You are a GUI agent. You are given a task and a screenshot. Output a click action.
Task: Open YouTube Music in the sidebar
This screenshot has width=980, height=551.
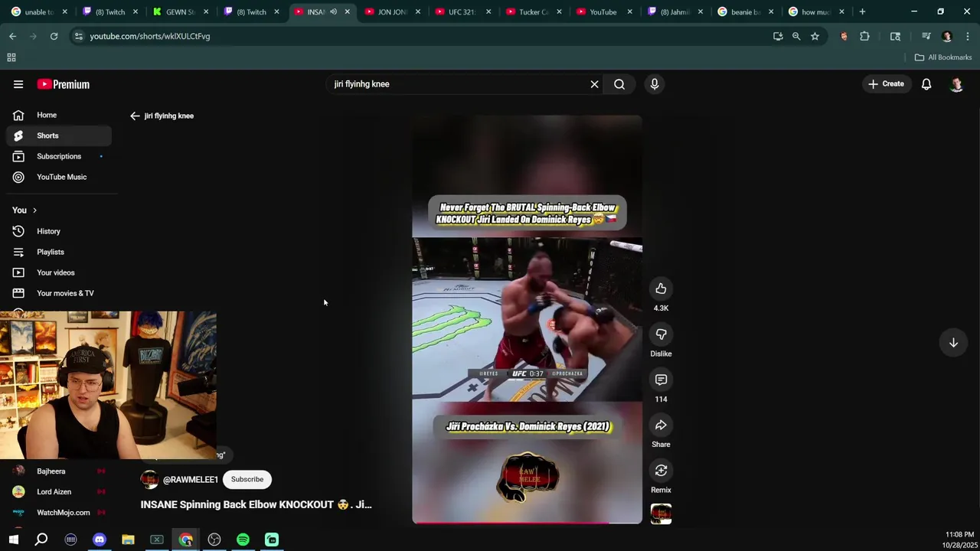point(58,177)
